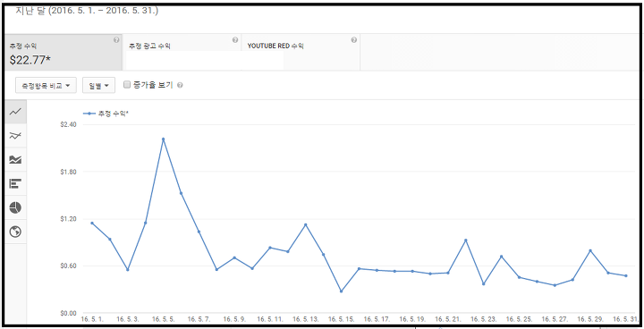Select the 추정 수익 $22.77 tab
The width and height of the screenshot is (644, 329).
pyautogui.click(x=64, y=53)
